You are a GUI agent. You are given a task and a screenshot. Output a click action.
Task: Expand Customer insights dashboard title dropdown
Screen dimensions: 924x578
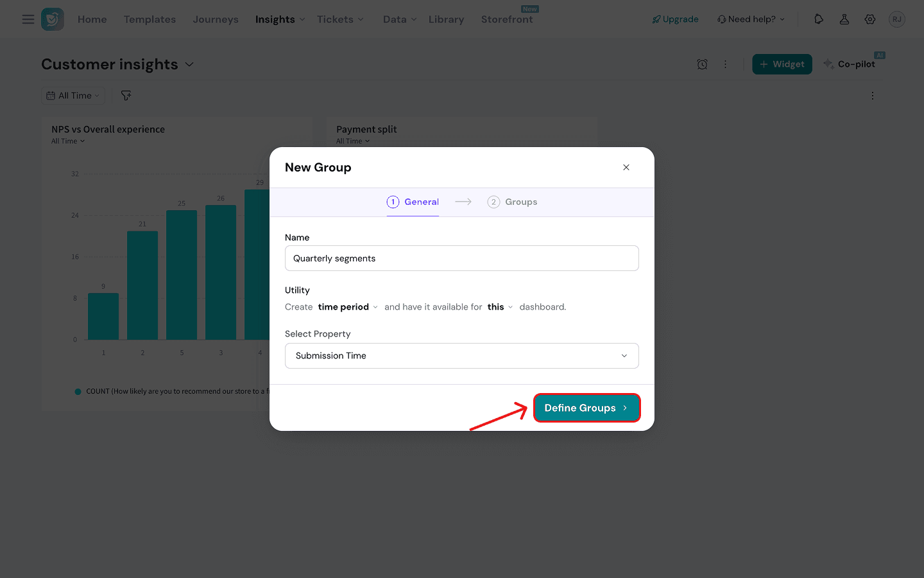point(189,64)
